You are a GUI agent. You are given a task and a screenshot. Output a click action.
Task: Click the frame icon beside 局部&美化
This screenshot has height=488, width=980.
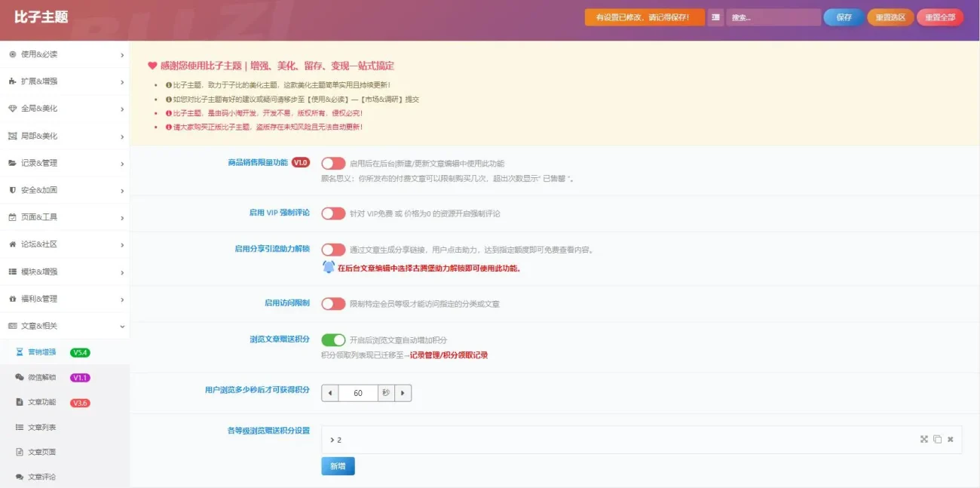pyautogui.click(x=12, y=136)
